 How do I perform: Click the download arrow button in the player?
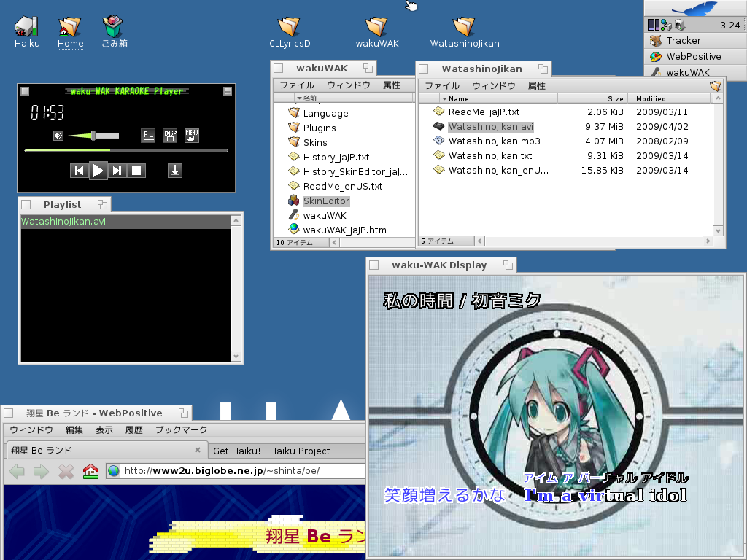click(x=175, y=171)
